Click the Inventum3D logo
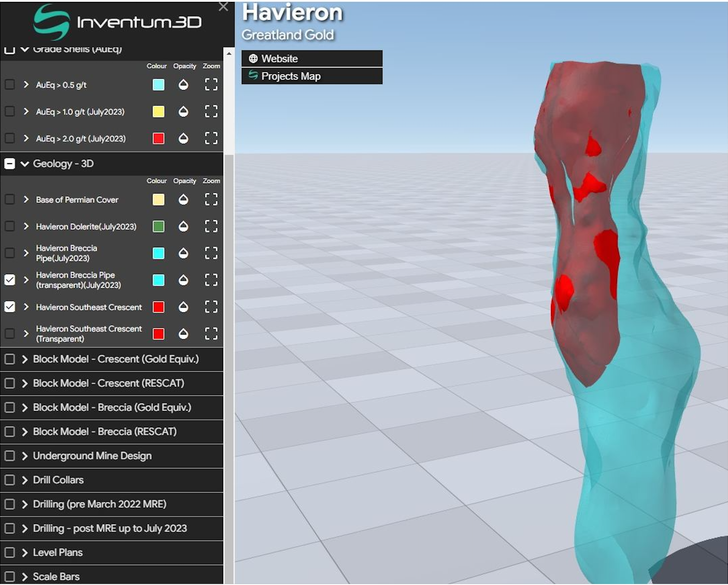The height and width of the screenshot is (585, 728). [118, 22]
